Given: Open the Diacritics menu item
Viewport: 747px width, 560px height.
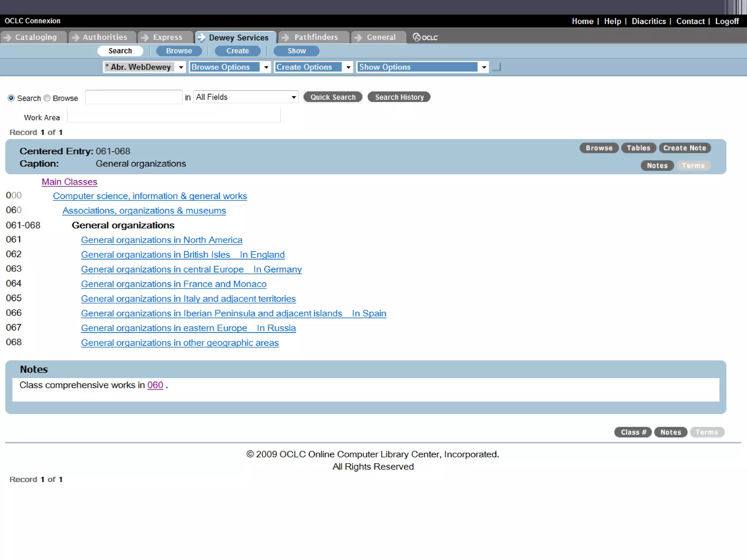Looking at the screenshot, I should coord(649,21).
